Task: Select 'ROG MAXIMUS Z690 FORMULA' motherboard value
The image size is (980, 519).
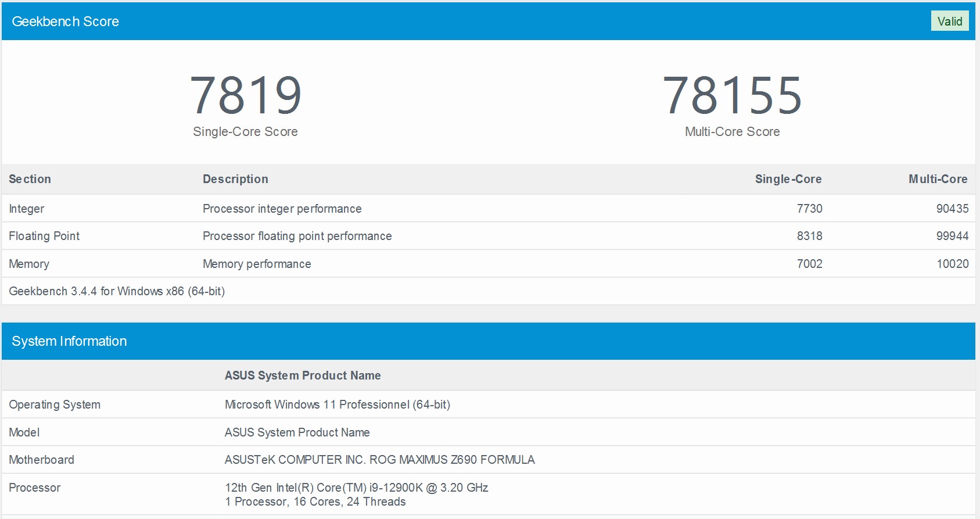Action: [x=452, y=460]
